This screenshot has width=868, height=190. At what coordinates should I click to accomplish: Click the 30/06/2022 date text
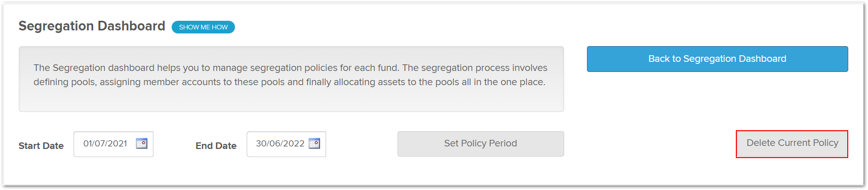[280, 143]
